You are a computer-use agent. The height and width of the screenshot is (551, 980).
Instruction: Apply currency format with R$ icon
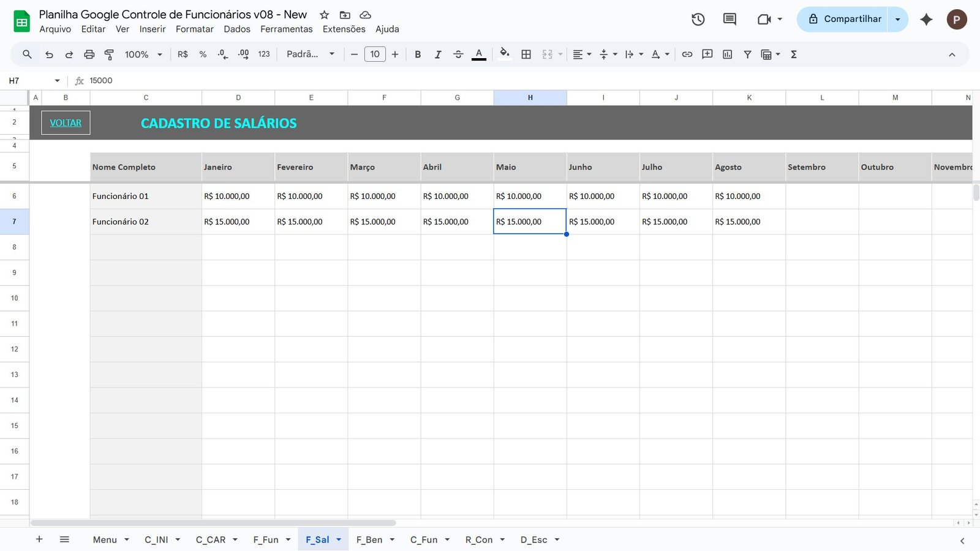pos(182,54)
